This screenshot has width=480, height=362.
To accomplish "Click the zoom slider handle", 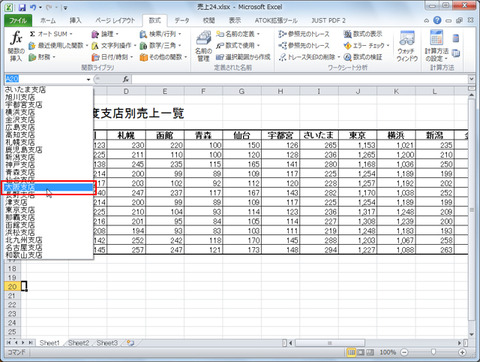I will [433, 352].
